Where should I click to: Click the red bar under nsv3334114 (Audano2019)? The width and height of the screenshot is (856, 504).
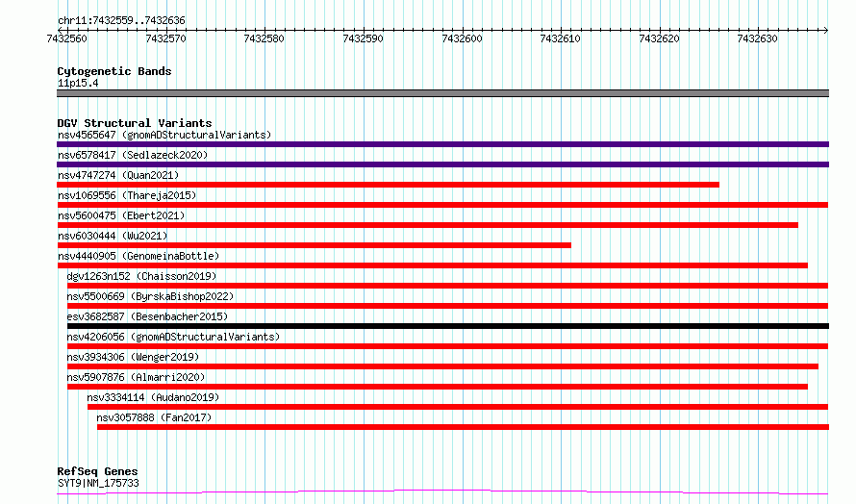pyautogui.click(x=458, y=407)
